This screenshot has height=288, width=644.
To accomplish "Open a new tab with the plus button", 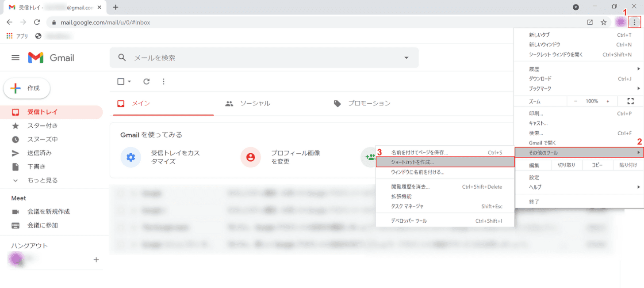I will pyautogui.click(x=116, y=7).
